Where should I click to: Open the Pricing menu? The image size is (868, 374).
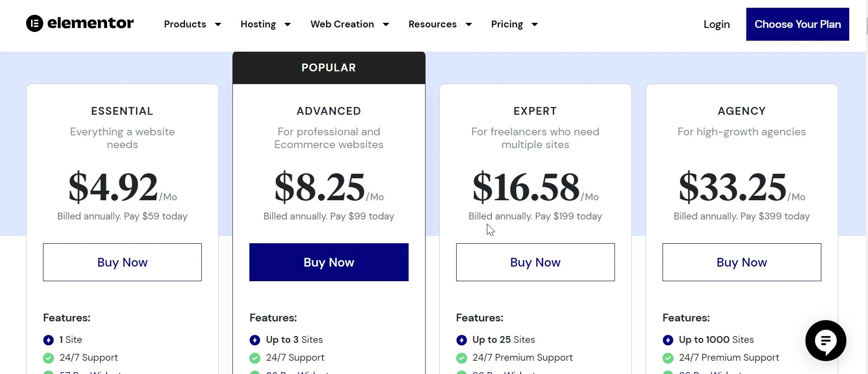[x=507, y=24]
